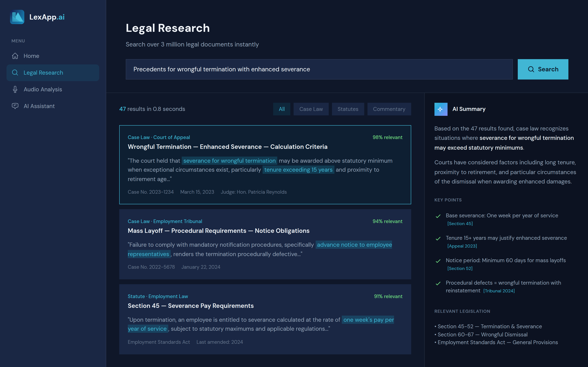
Task: Select the Statutes filter
Action: click(x=348, y=109)
